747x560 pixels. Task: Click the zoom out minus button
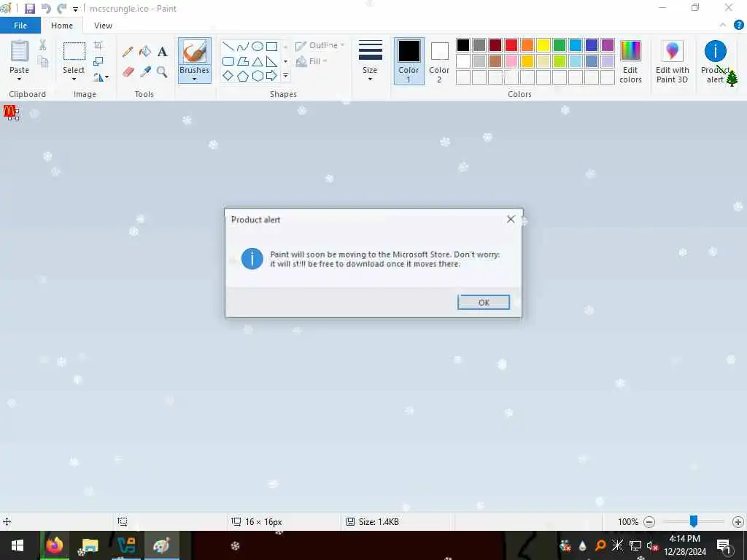pyautogui.click(x=649, y=522)
